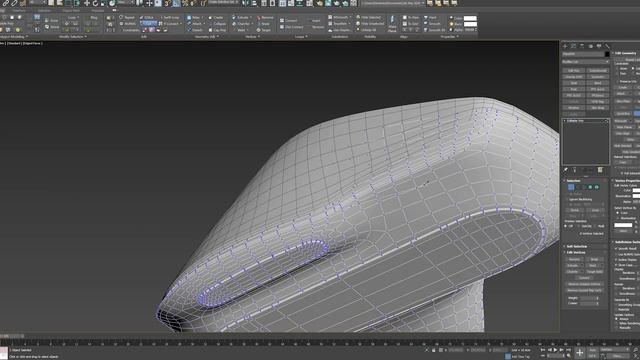Image resolution: width=640 pixels, height=360 pixels.
Task: Collapse the Edit Geometry rollout
Action: pyautogui.click(x=626, y=53)
